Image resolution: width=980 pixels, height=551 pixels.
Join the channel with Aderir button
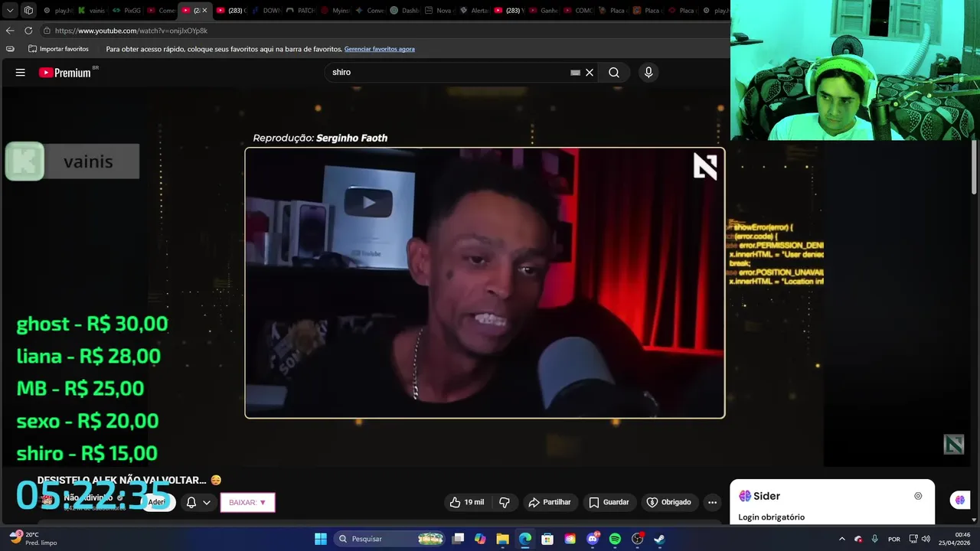coord(157,502)
